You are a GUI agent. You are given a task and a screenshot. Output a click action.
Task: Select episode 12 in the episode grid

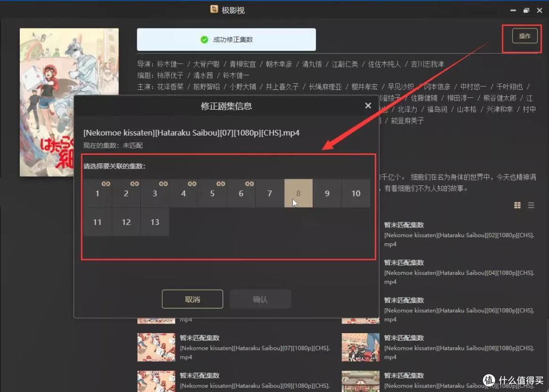[127, 222]
